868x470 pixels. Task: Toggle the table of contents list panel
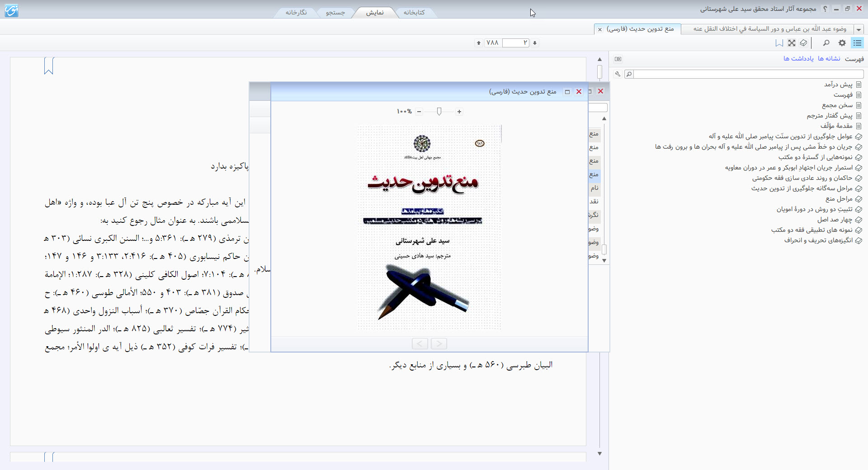click(x=857, y=43)
